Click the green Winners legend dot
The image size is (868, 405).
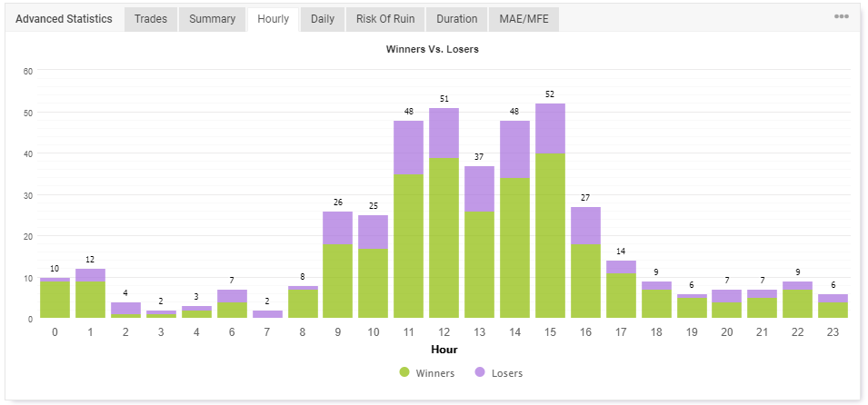click(404, 372)
